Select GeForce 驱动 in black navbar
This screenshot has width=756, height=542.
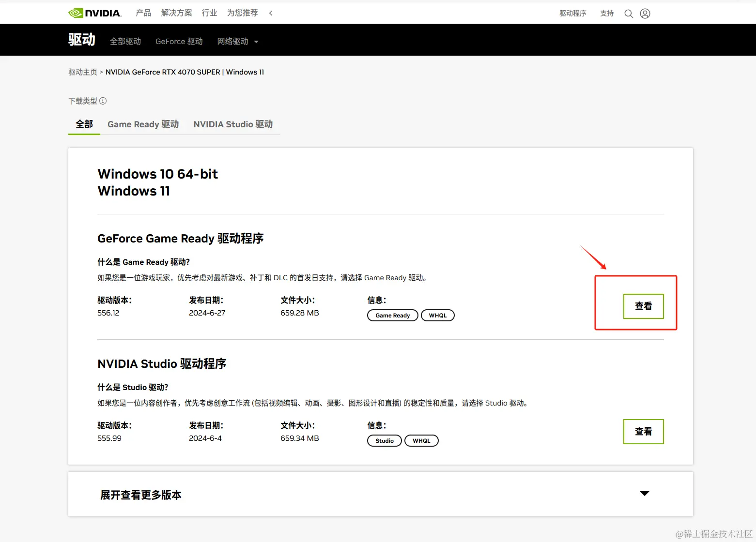pos(179,42)
